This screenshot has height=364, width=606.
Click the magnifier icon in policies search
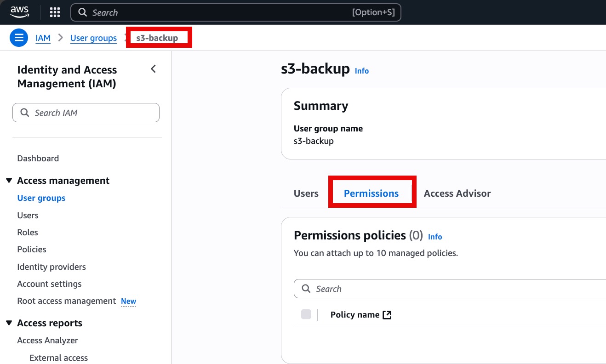[306, 289]
